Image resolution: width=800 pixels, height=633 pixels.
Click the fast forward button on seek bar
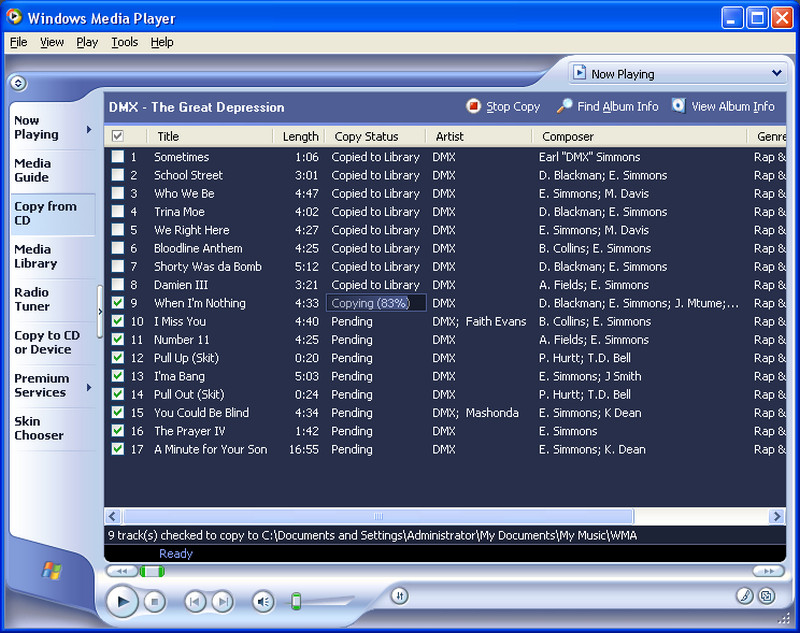[x=768, y=571]
